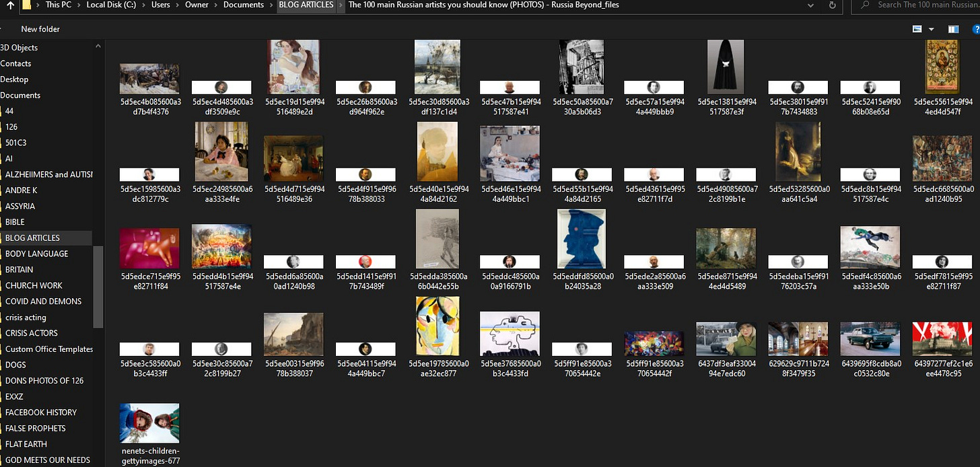Select 3D Objects in the navigation pane
The height and width of the screenshot is (467, 980).
pos(19,48)
